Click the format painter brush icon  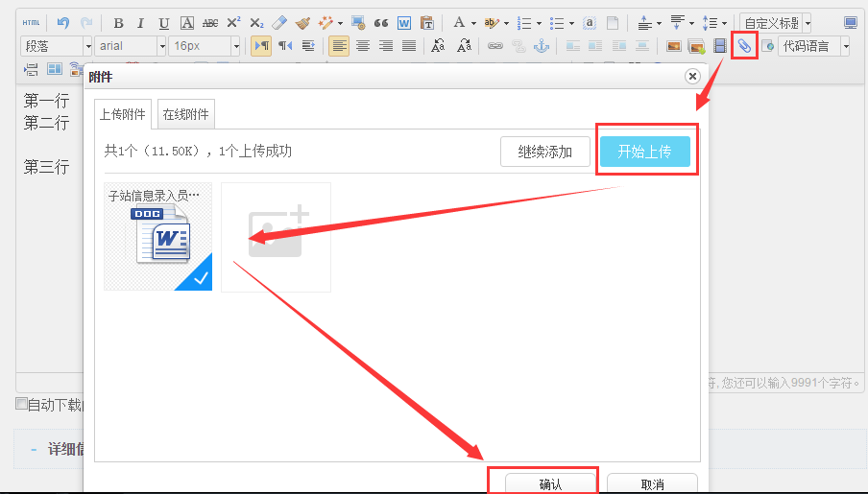[302, 23]
